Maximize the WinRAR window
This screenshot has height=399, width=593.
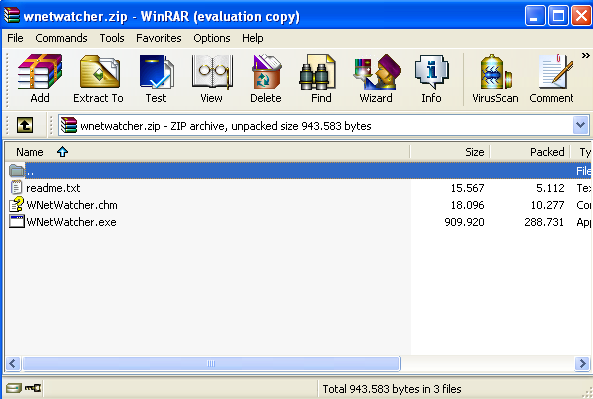pos(559,16)
